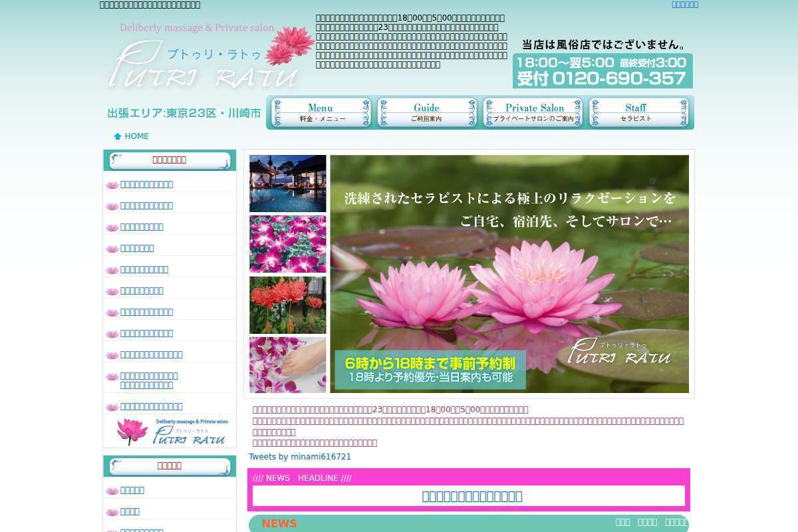Go to the Private Salon page
Image resolution: width=798 pixels, height=532 pixels.
coord(533,112)
